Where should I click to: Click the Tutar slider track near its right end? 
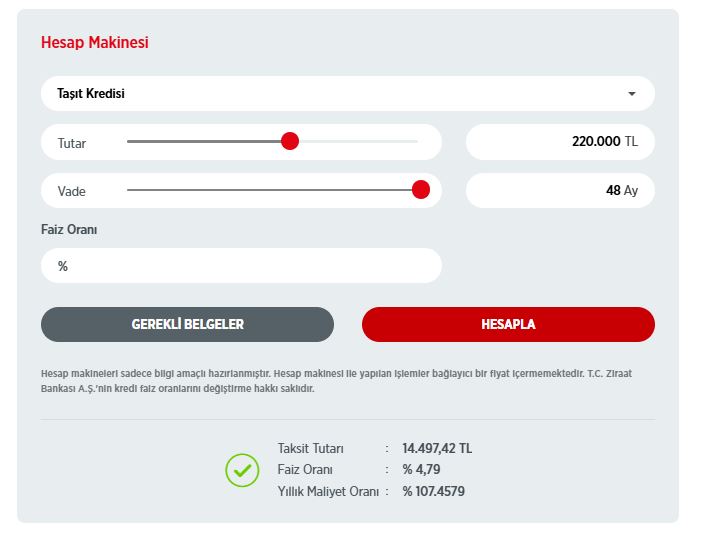point(400,142)
